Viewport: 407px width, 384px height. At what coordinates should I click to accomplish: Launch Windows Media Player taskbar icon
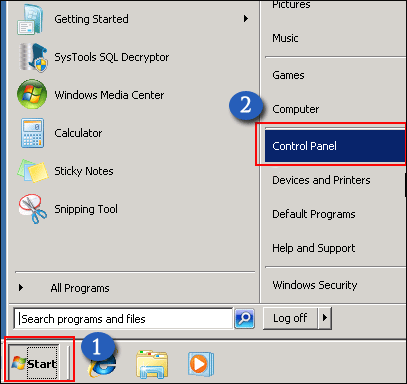click(200, 364)
